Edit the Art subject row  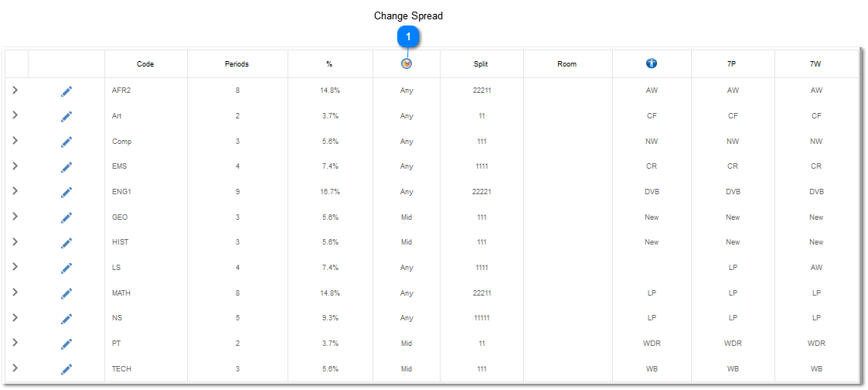point(66,116)
